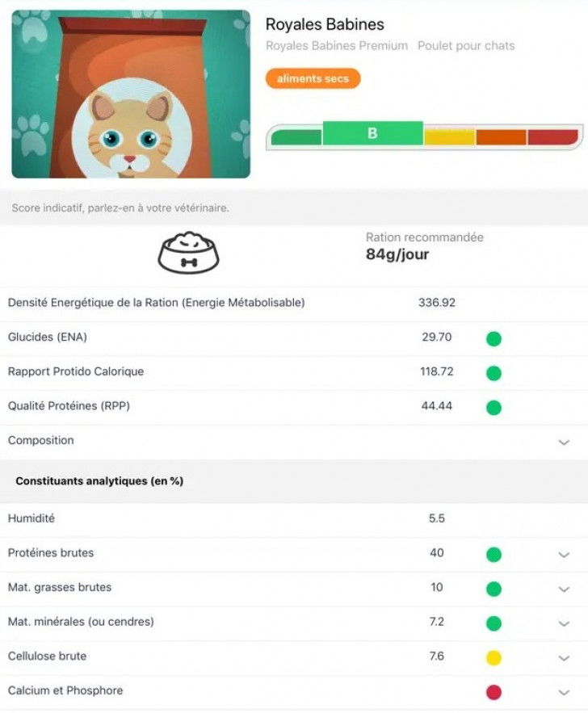Image resolution: width=588 pixels, height=713 pixels.
Task: Click the green indicator next to Mat. grasses brutes
Action: point(493,589)
